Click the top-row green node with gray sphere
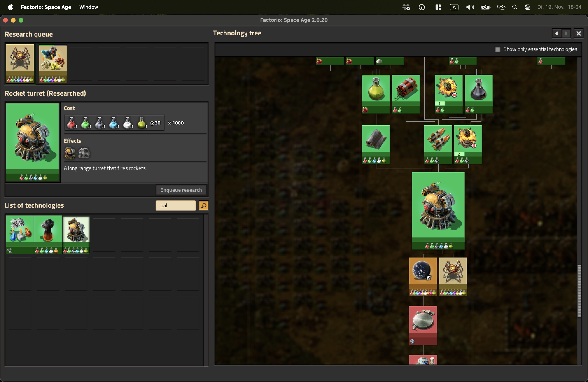588x382 pixels. click(x=390, y=61)
